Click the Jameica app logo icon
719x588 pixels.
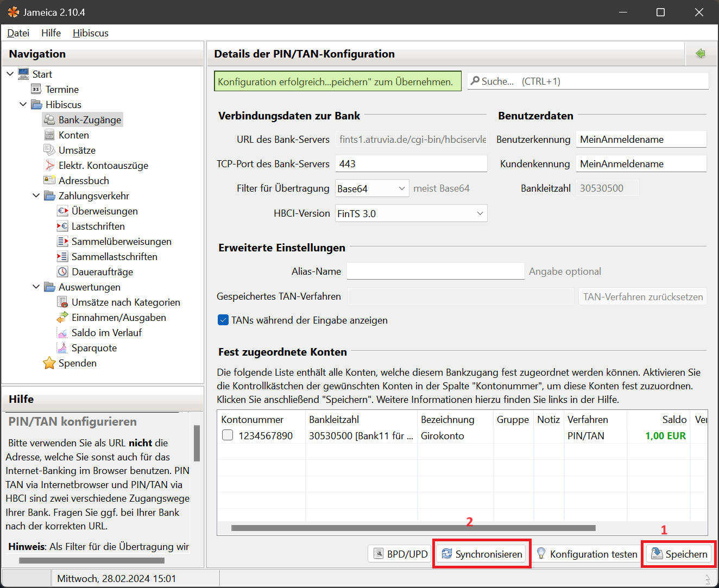tap(13, 12)
